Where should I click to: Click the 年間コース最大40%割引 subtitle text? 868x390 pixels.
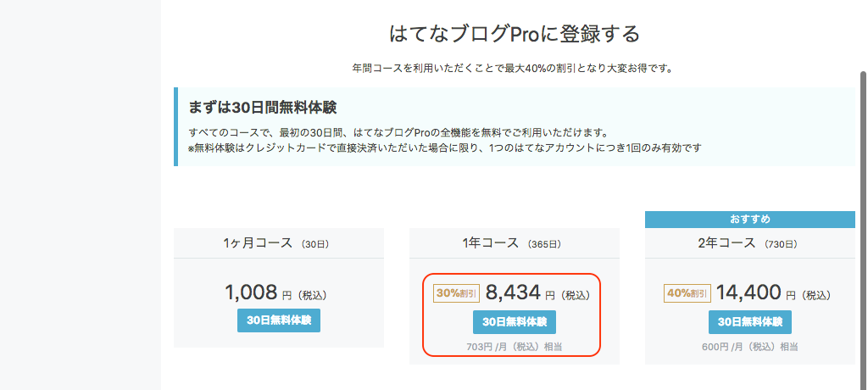(513, 70)
